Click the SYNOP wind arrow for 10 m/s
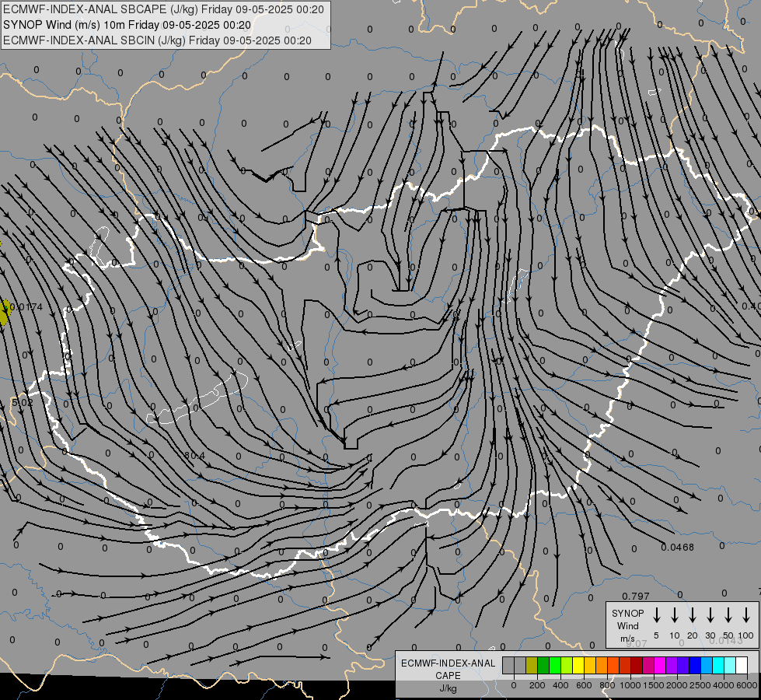The height and width of the screenshot is (700, 761). pyautogui.click(x=674, y=614)
